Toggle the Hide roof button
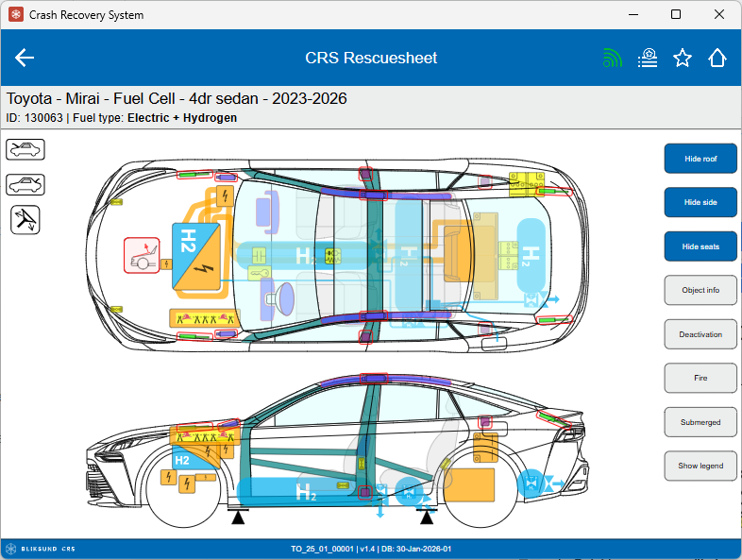 [x=700, y=159]
